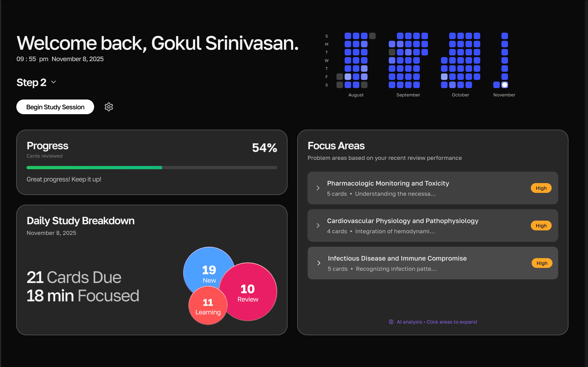Click the Daily Study Breakdown card title

(80, 221)
